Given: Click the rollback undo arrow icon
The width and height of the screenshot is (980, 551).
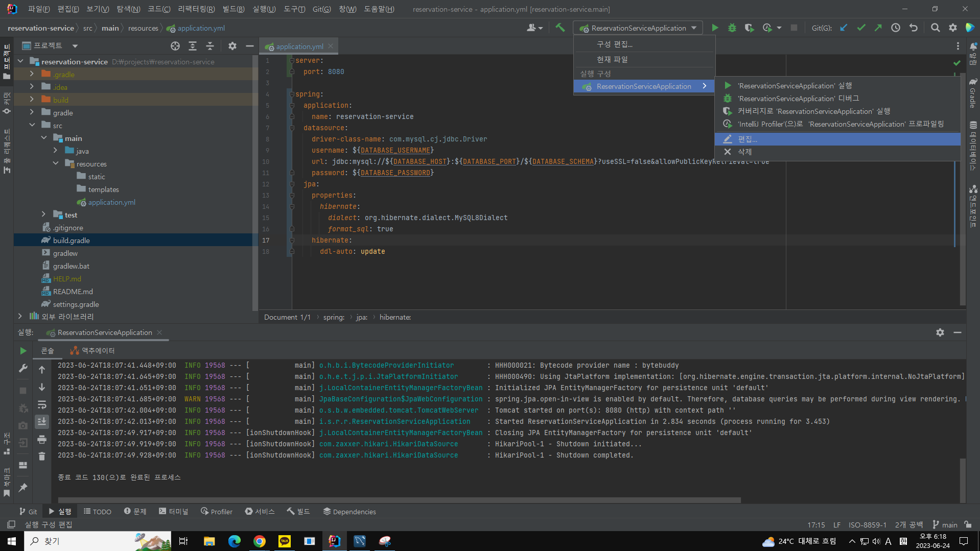Looking at the screenshot, I should (913, 28).
